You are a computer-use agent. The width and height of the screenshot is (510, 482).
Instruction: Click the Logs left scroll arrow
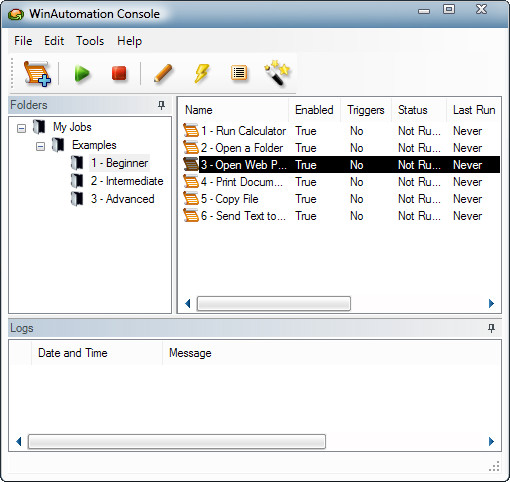point(19,442)
